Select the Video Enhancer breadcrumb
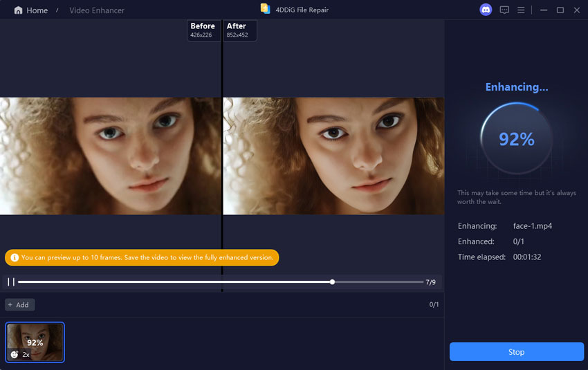 click(97, 11)
